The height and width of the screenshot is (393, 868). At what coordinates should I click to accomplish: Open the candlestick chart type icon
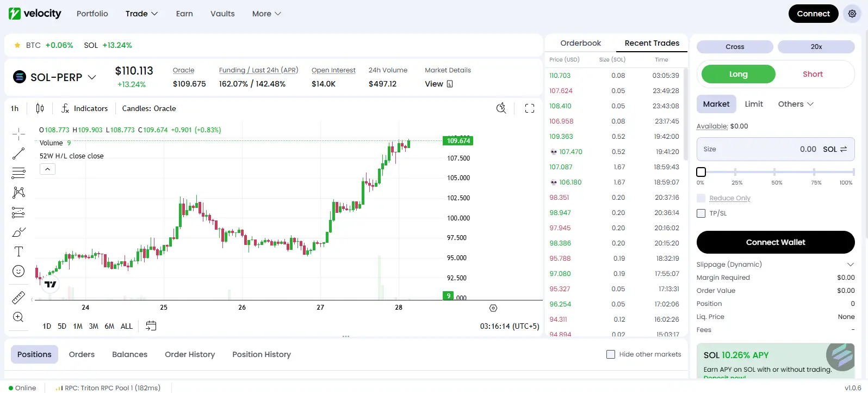point(40,108)
